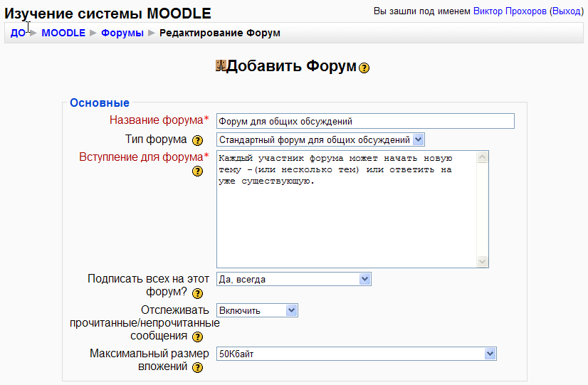Click forum icon beside Добавить Форум title
This screenshot has width=588, height=385.
[x=221, y=65]
